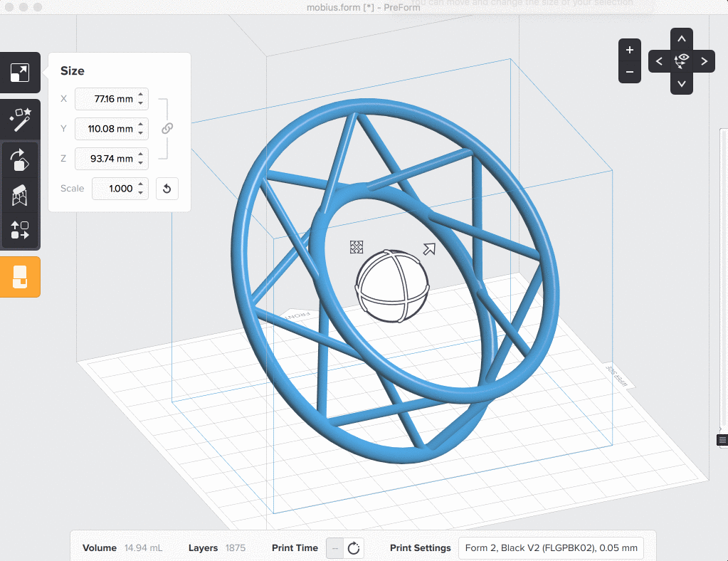Zoom in with the plus button
Screen dimensions: 728x561
tap(630, 50)
